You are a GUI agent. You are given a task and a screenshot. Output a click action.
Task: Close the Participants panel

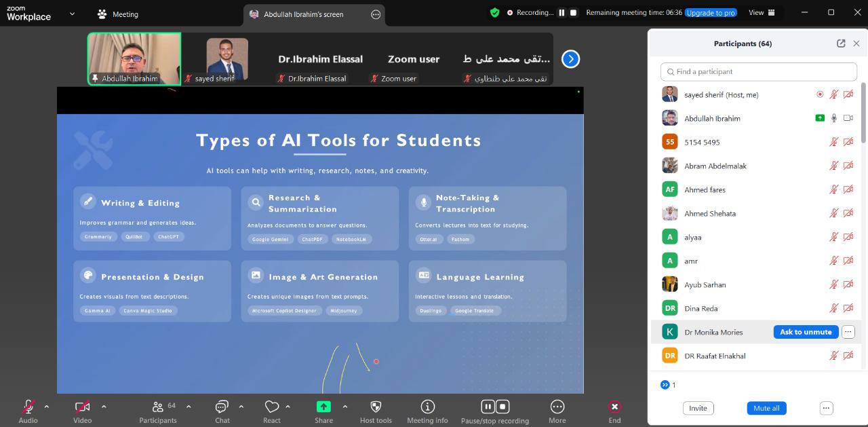pos(856,43)
